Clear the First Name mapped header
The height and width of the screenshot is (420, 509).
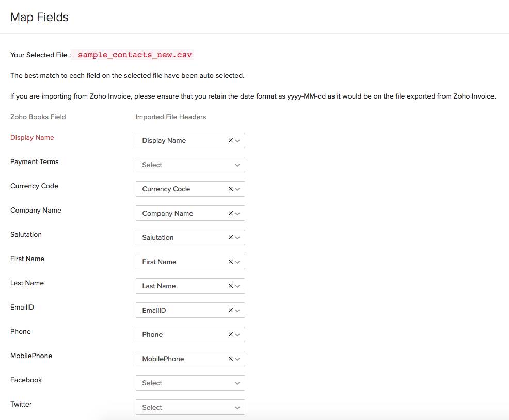[x=231, y=262]
